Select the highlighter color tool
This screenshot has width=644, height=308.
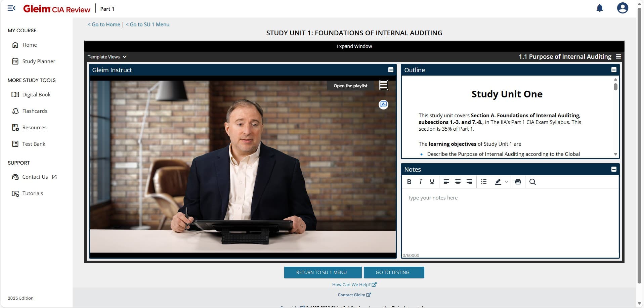coord(498,182)
